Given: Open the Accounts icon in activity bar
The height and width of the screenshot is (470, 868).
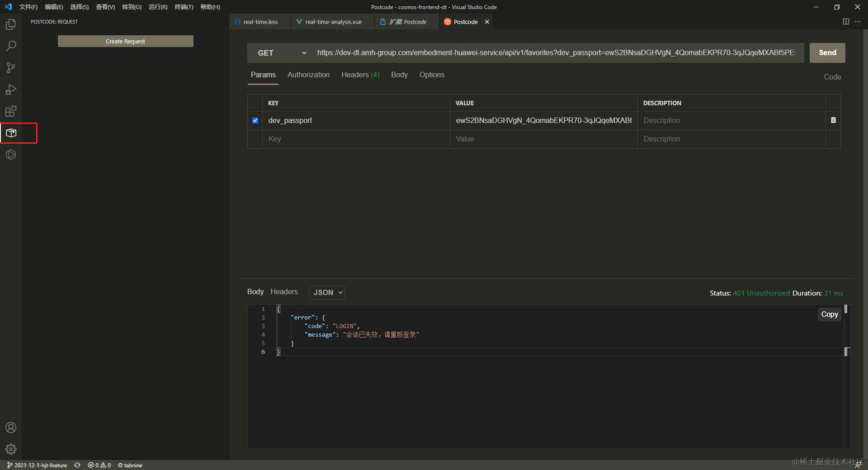Looking at the screenshot, I should tap(11, 428).
